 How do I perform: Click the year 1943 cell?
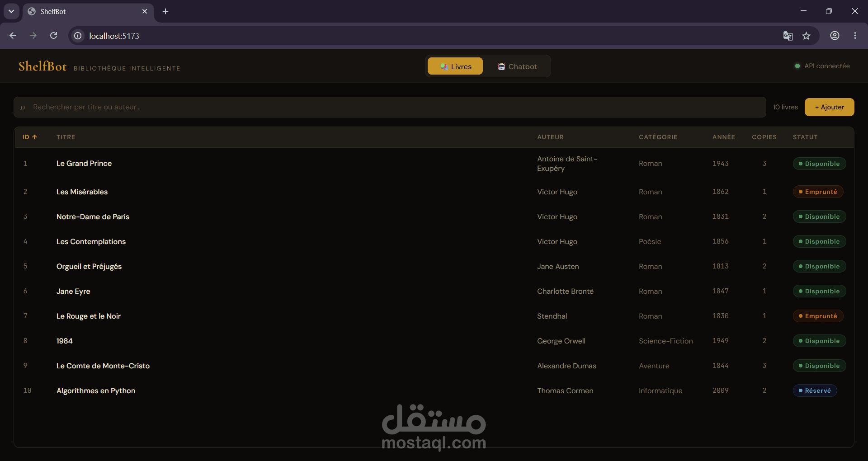point(720,164)
